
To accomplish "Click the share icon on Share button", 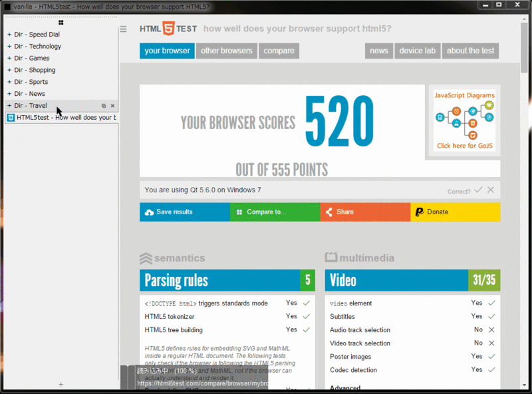I will pyautogui.click(x=329, y=212).
